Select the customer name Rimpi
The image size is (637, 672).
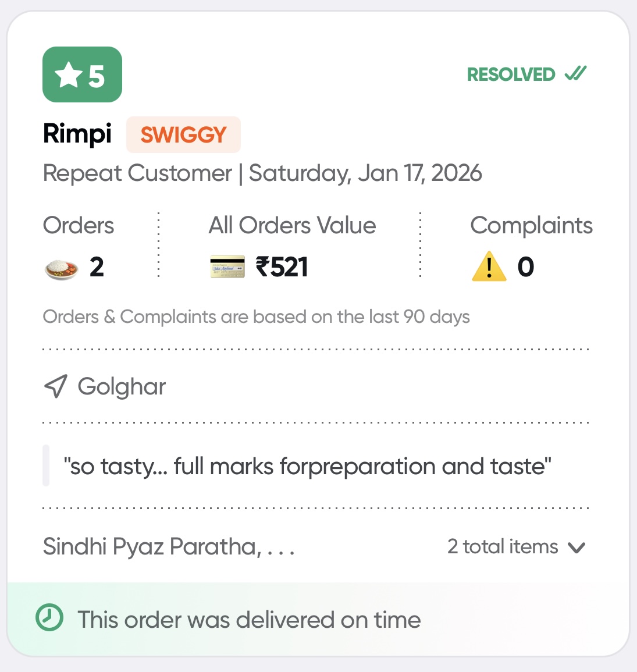[x=77, y=133]
